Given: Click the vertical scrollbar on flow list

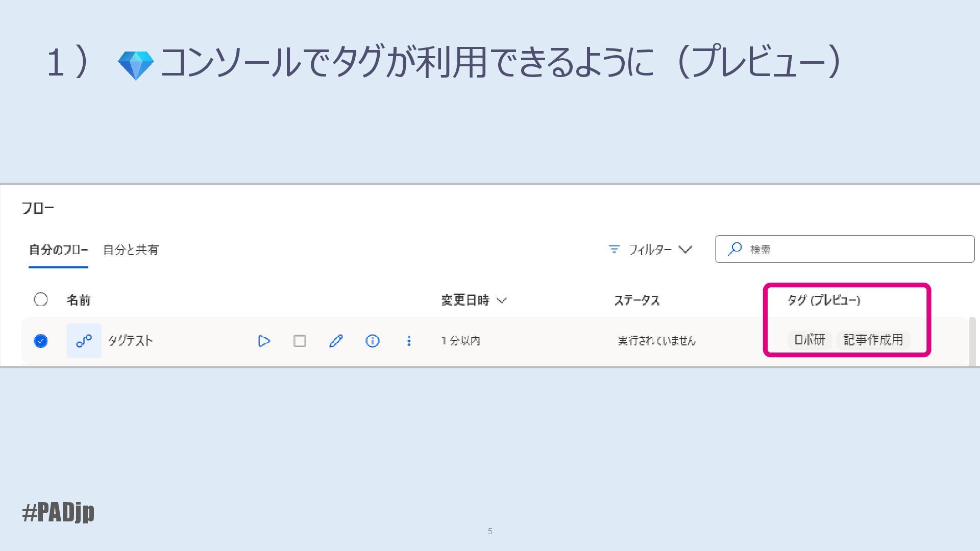Looking at the screenshot, I should tap(972, 340).
